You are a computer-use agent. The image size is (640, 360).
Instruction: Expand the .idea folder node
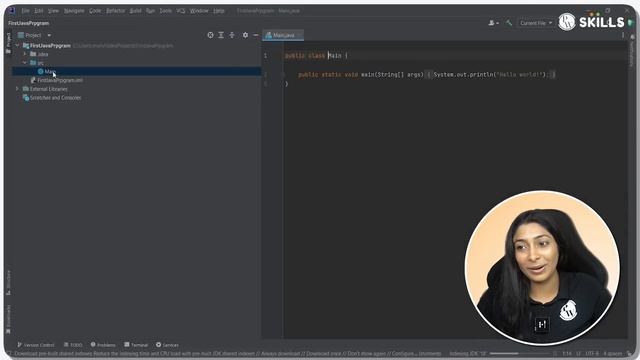24,54
